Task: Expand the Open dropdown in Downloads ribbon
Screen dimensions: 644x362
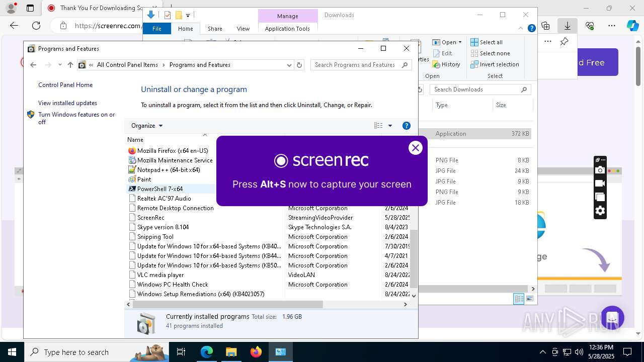Action: click(460, 42)
